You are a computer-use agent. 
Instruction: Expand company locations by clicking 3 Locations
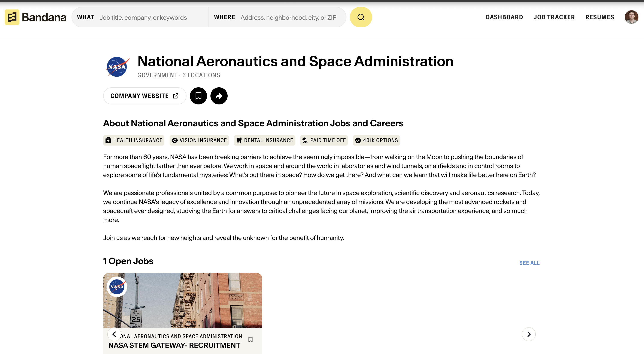(x=201, y=75)
